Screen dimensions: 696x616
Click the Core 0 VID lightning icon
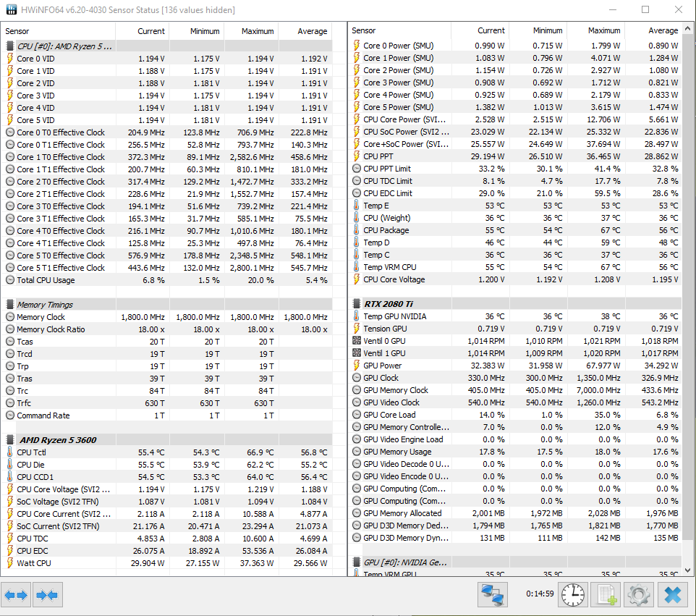point(9,58)
